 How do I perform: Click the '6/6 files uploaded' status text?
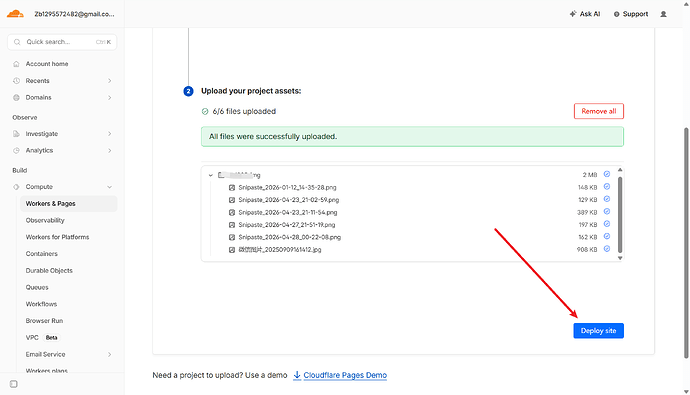[x=244, y=112]
